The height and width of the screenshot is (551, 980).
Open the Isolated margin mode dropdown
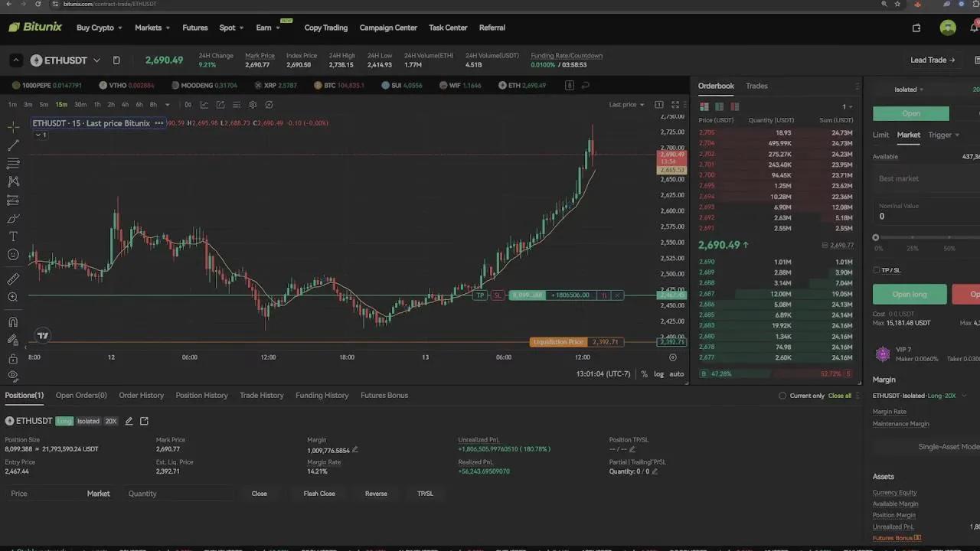pyautogui.click(x=909, y=90)
